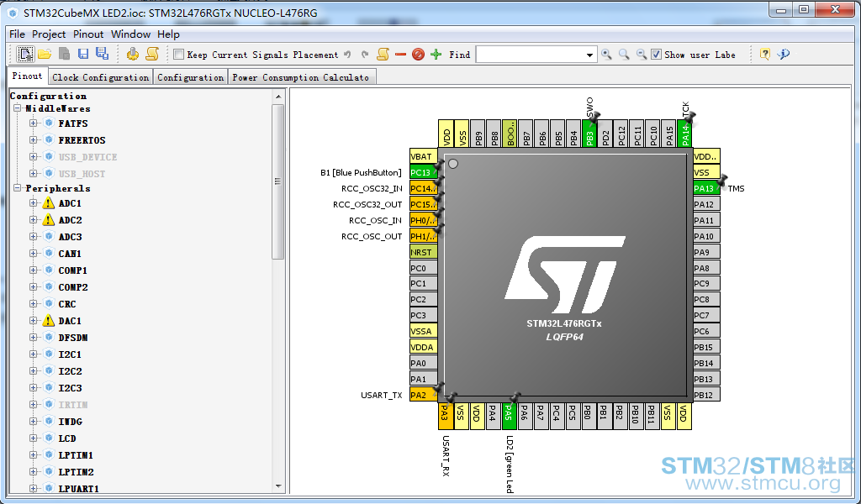Select the Pinout tab
This screenshot has width=861, height=504.
click(27, 76)
